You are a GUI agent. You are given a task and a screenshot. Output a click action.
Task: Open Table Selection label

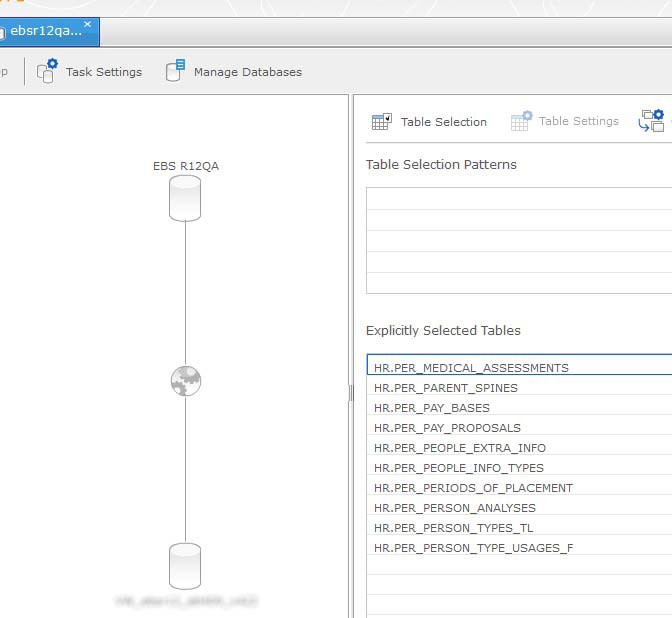443,122
